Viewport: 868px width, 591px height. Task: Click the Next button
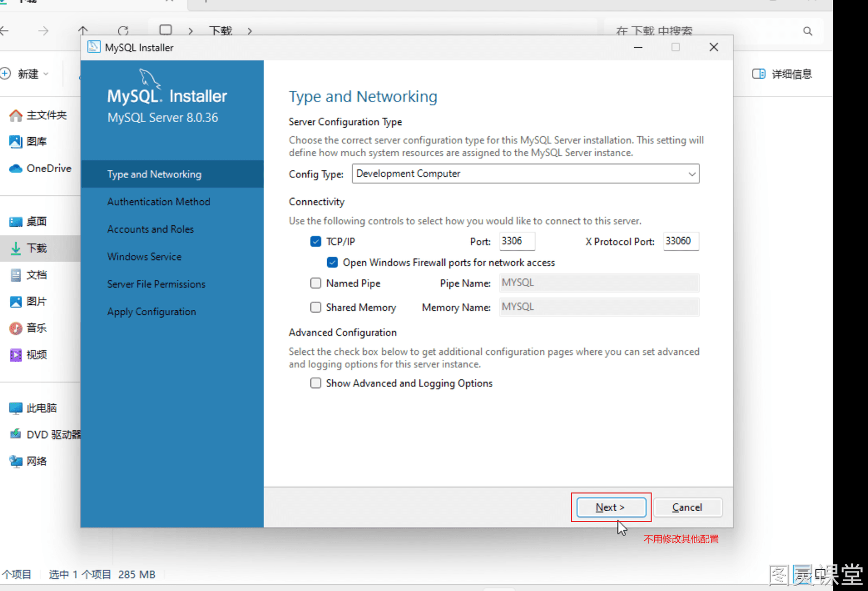coord(611,507)
